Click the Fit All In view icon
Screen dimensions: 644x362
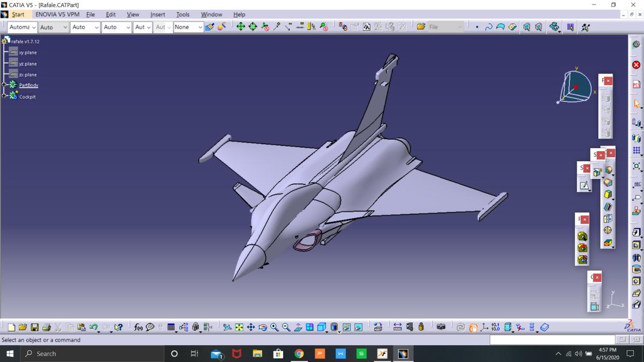[239, 327]
